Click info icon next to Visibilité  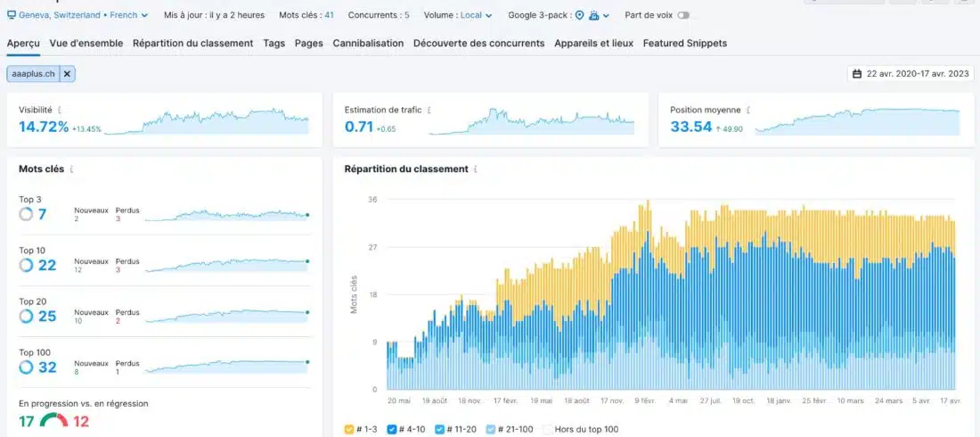coord(59,111)
